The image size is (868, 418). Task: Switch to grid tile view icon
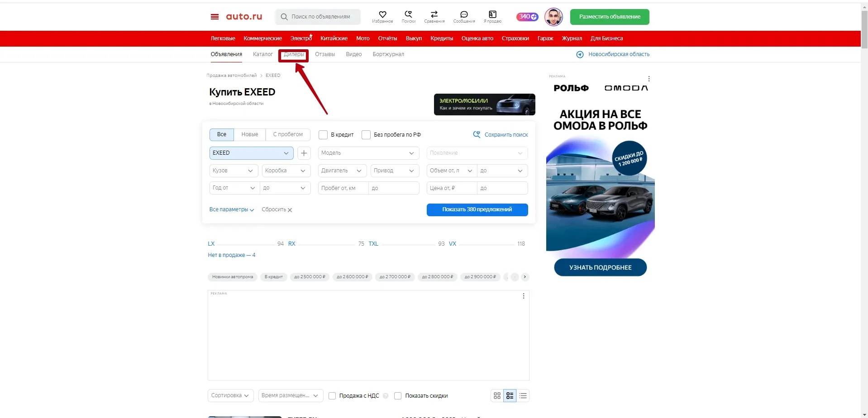coord(497,396)
